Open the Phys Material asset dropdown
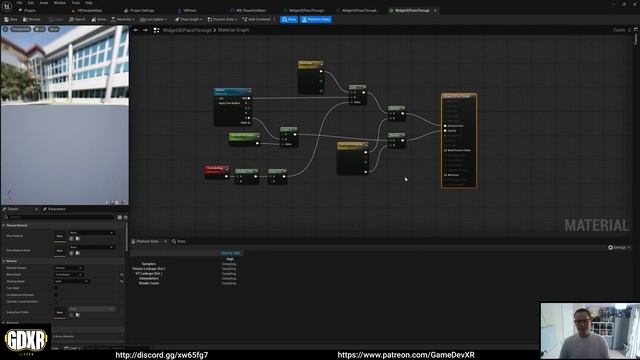This screenshot has height=360, width=640. click(92, 233)
